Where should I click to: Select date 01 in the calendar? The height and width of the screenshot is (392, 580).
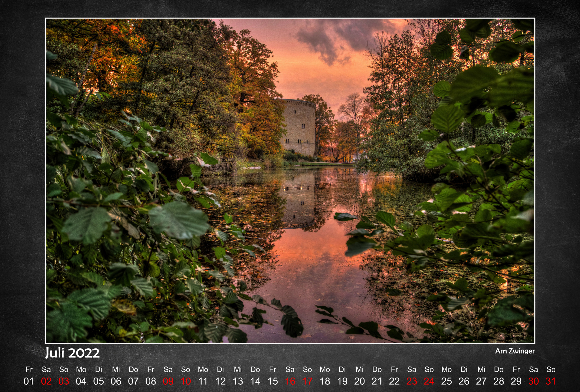point(29,381)
